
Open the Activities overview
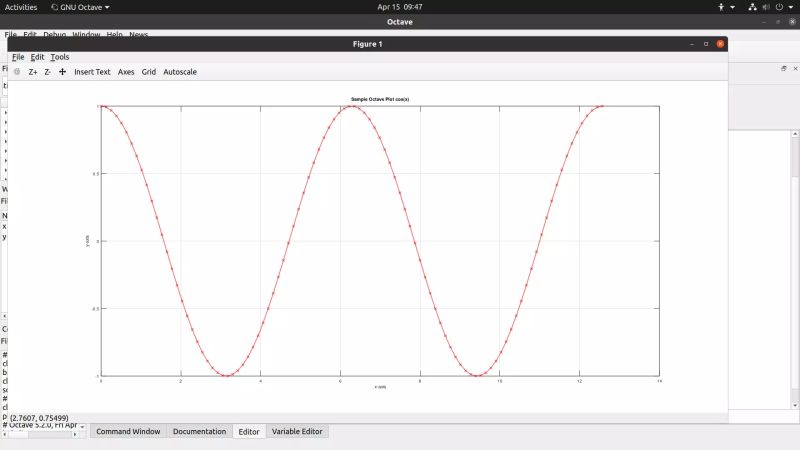pyautogui.click(x=21, y=7)
